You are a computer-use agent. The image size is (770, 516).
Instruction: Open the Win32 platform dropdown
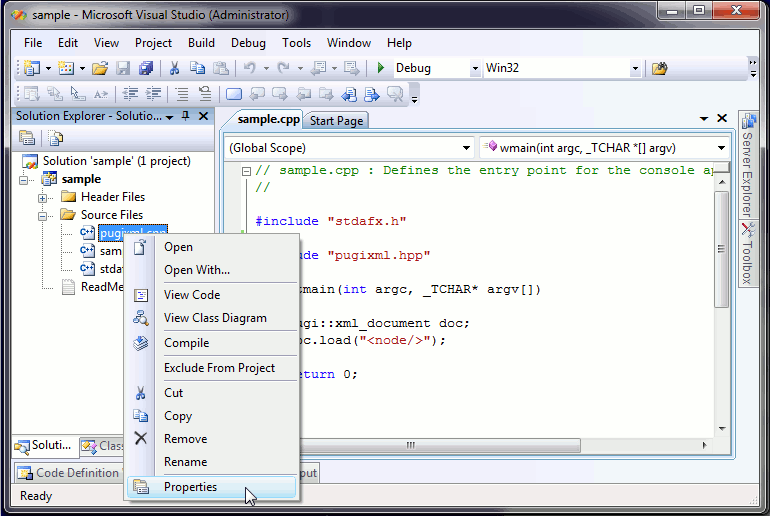(634, 69)
